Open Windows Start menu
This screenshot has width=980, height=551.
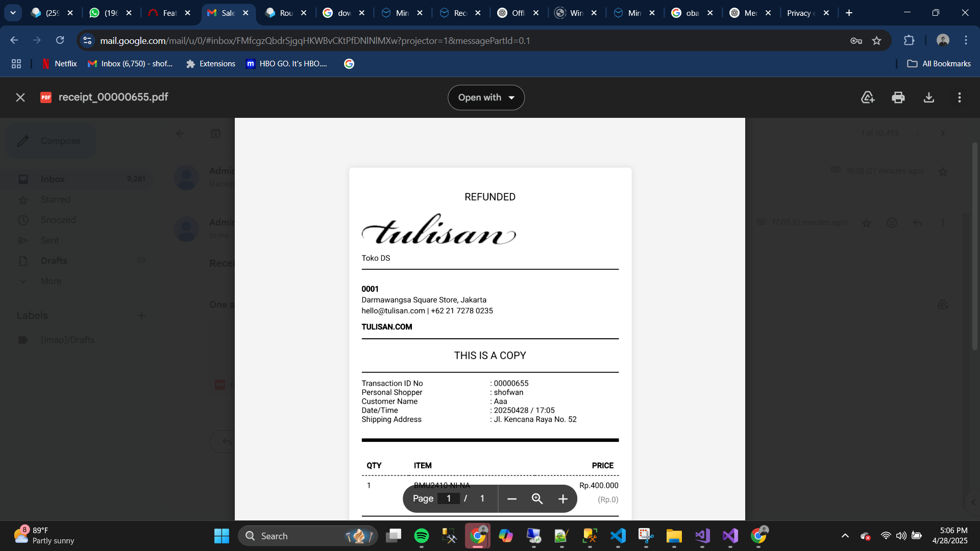(222, 536)
